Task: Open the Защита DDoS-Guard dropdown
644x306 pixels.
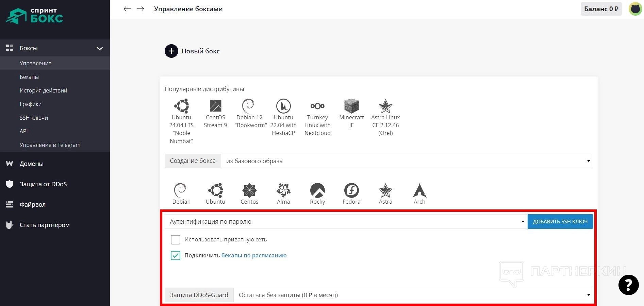Action: point(413,295)
